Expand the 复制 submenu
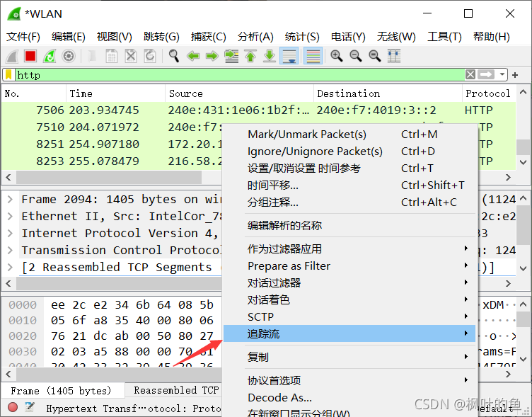Screen dimensions: 532x417 tap(349, 357)
